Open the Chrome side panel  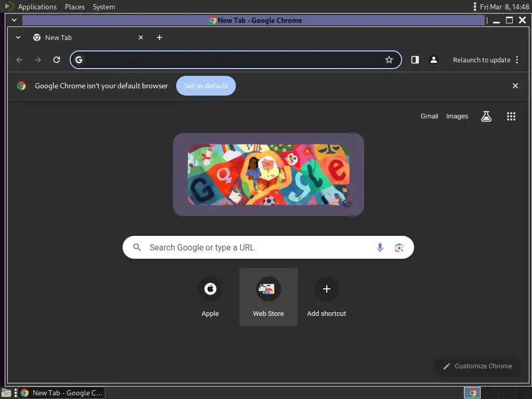pos(415,60)
